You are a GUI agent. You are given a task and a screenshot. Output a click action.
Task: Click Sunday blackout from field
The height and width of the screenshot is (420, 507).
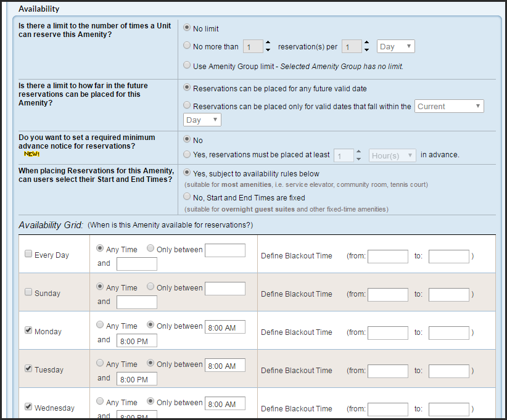[x=388, y=295]
